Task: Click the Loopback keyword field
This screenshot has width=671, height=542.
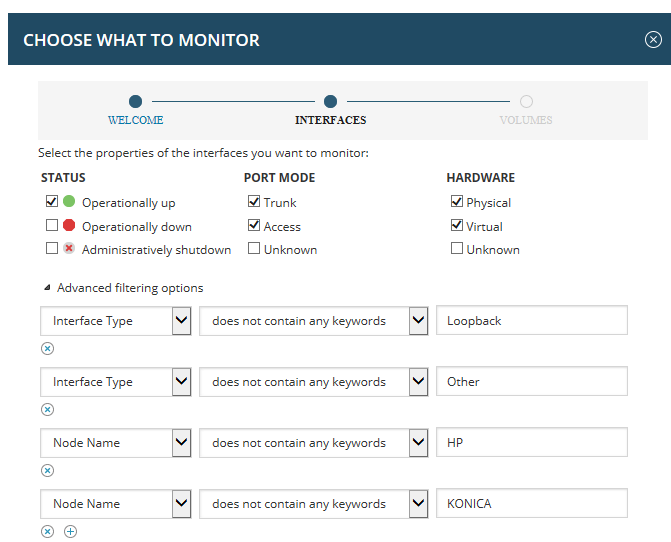Action: point(532,320)
